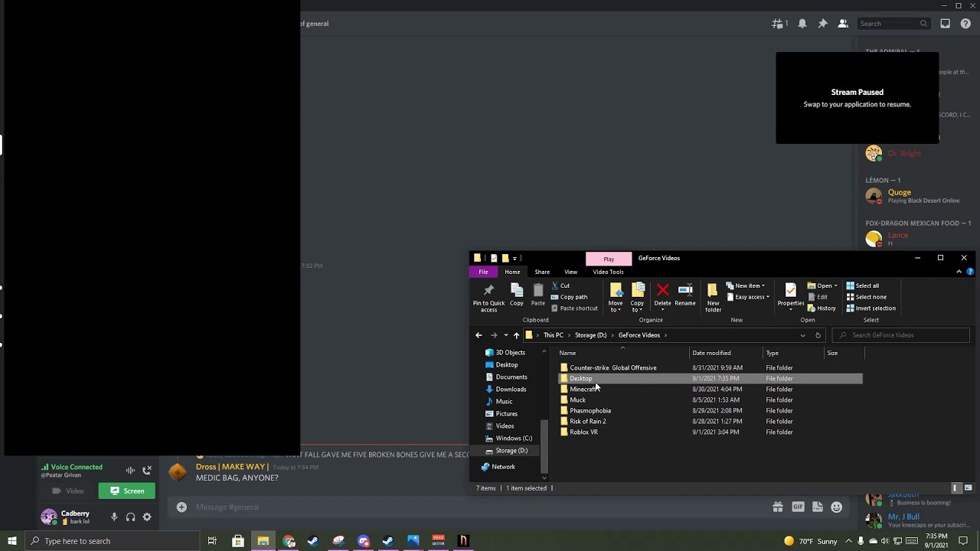Toggle Discord noise suppression icon
This screenshot has width=980, height=551.
click(130, 470)
